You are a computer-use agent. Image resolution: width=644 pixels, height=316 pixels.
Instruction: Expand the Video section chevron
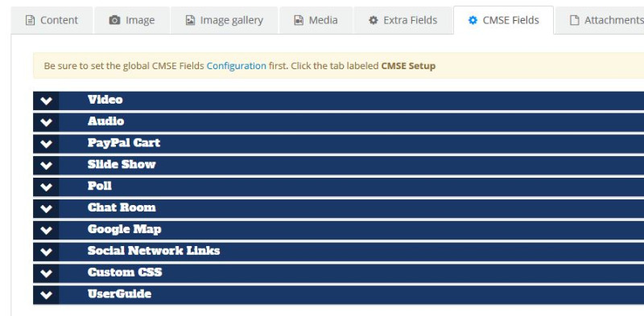(47, 101)
